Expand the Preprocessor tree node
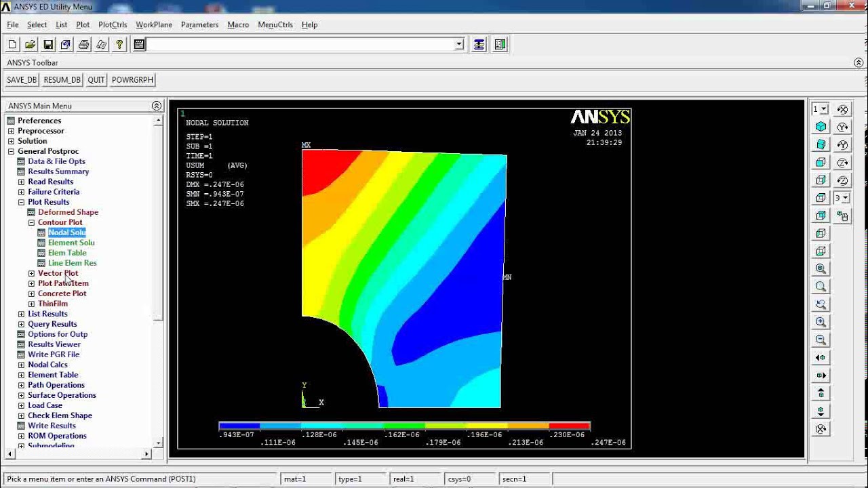Screen dimensions: 868x488 click(11, 131)
